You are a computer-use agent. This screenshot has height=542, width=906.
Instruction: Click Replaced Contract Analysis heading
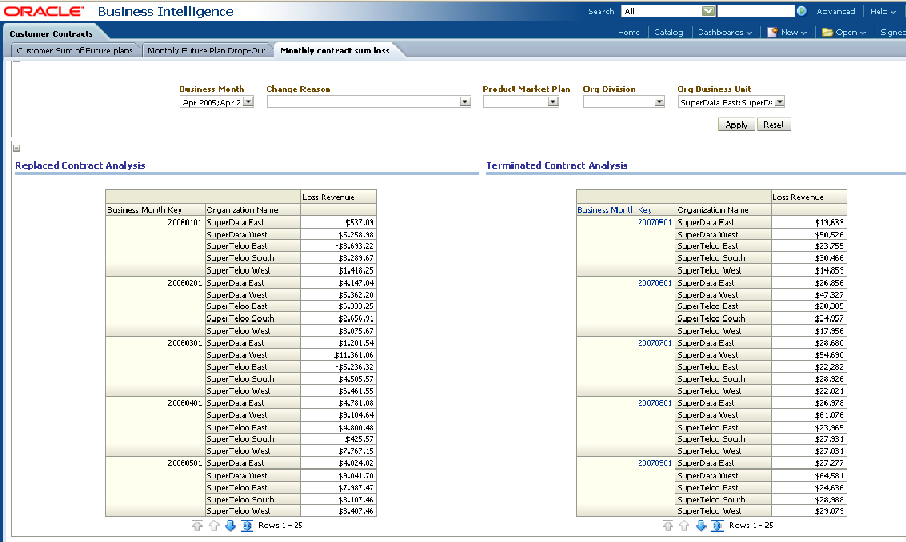click(80, 166)
